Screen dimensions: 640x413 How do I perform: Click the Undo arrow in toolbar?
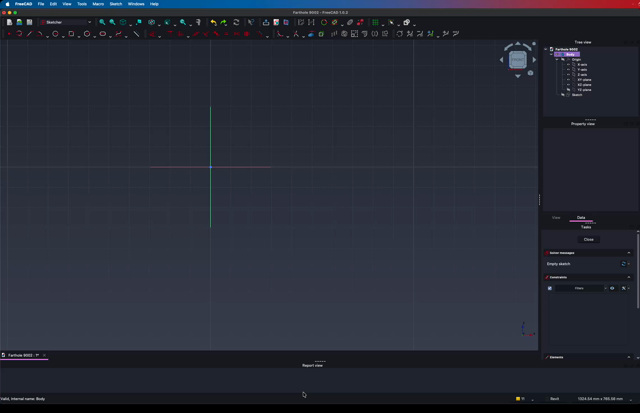point(213,22)
